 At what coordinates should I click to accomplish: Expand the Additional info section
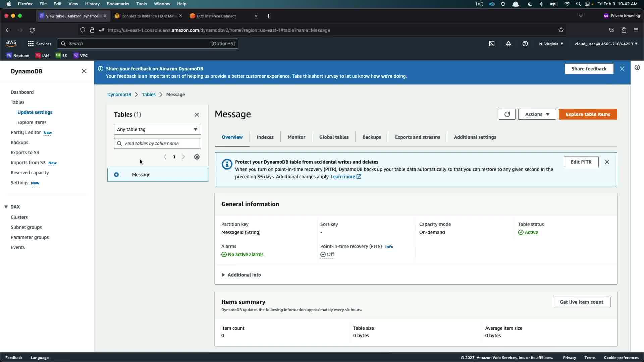[241, 275]
